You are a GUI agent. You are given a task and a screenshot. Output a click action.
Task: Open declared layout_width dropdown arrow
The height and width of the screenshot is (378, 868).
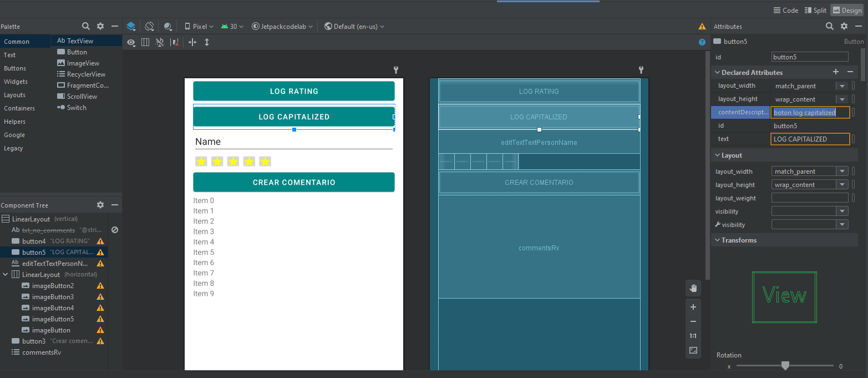point(842,86)
